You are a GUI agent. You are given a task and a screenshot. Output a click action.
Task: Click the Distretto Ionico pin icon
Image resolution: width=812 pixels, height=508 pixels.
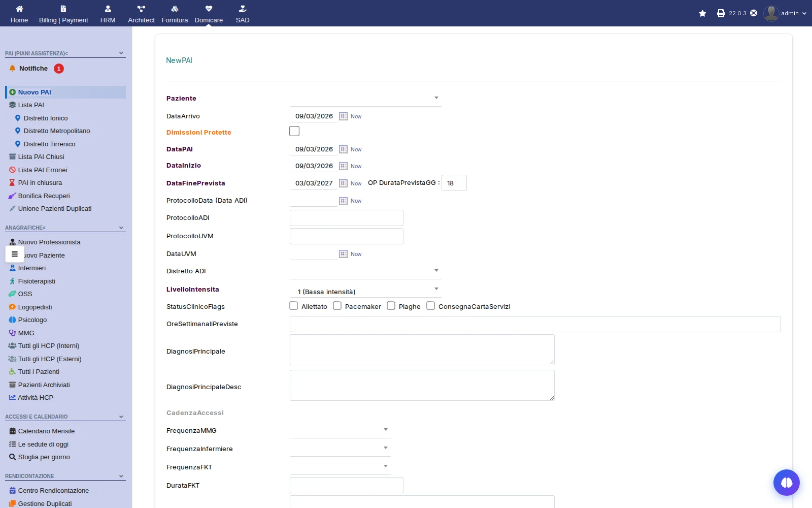point(18,118)
